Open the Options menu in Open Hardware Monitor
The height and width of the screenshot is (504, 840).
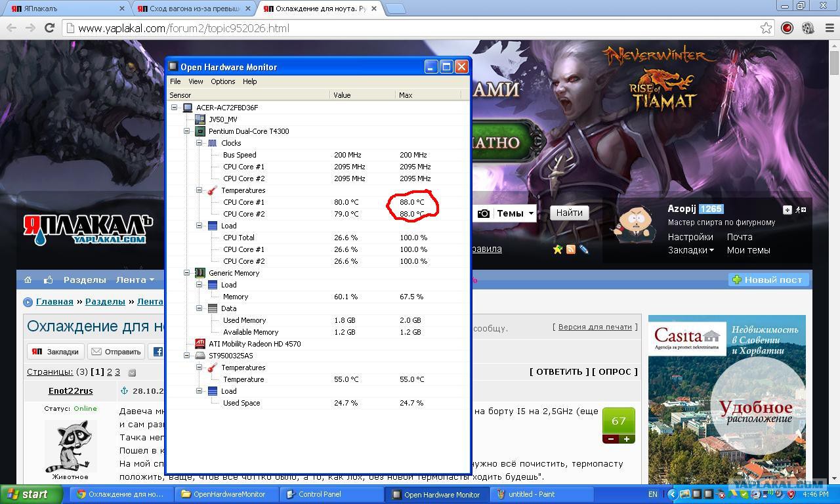pos(223,81)
